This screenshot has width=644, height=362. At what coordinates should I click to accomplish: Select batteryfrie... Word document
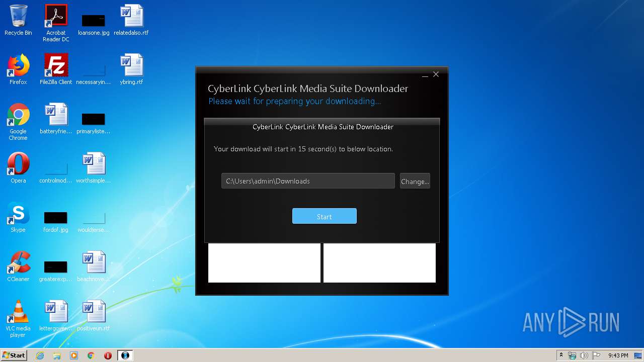click(56, 119)
